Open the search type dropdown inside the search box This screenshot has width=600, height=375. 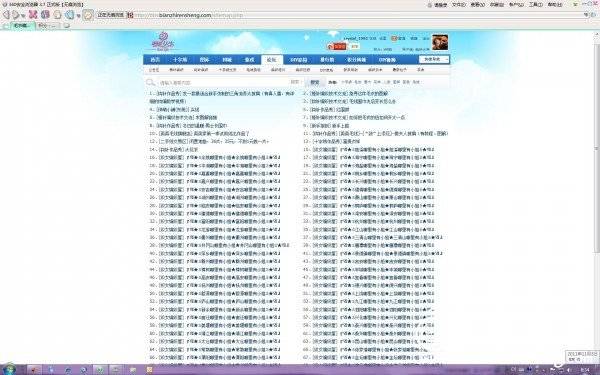click(x=295, y=82)
